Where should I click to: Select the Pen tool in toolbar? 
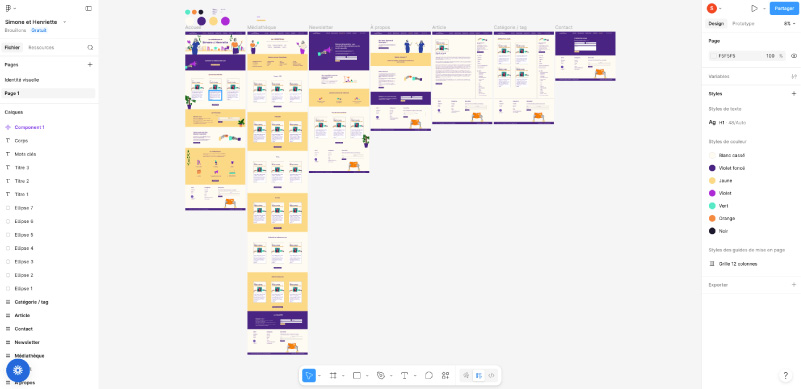tap(381, 375)
